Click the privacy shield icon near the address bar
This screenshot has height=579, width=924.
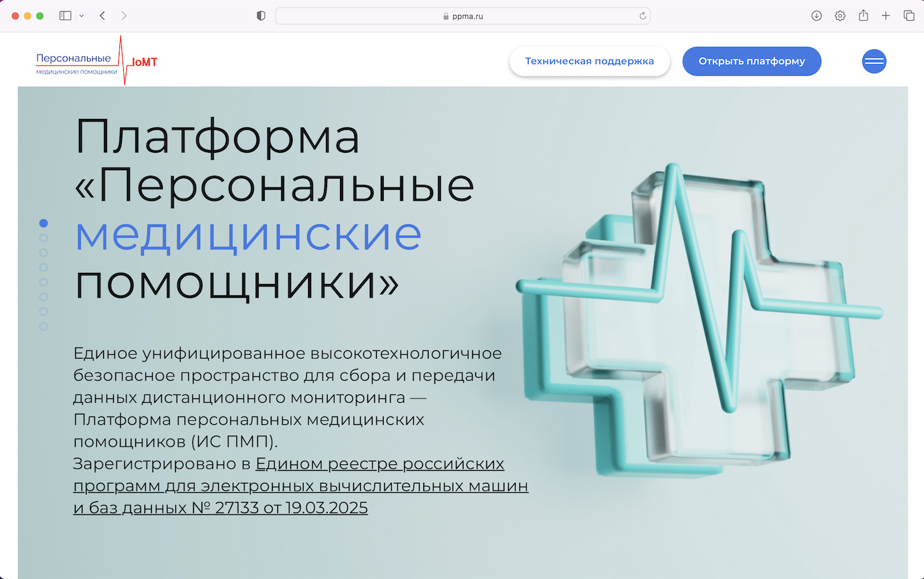pos(261,15)
